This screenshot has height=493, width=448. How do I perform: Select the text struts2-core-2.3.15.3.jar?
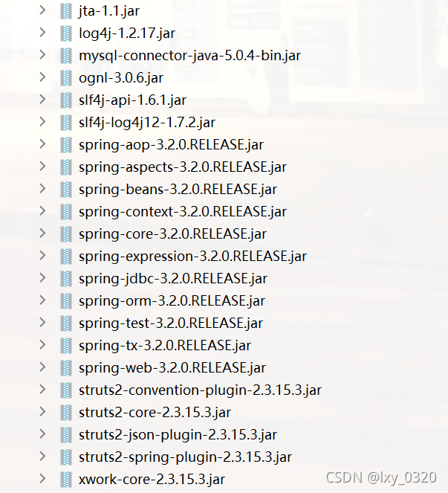click(x=155, y=413)
